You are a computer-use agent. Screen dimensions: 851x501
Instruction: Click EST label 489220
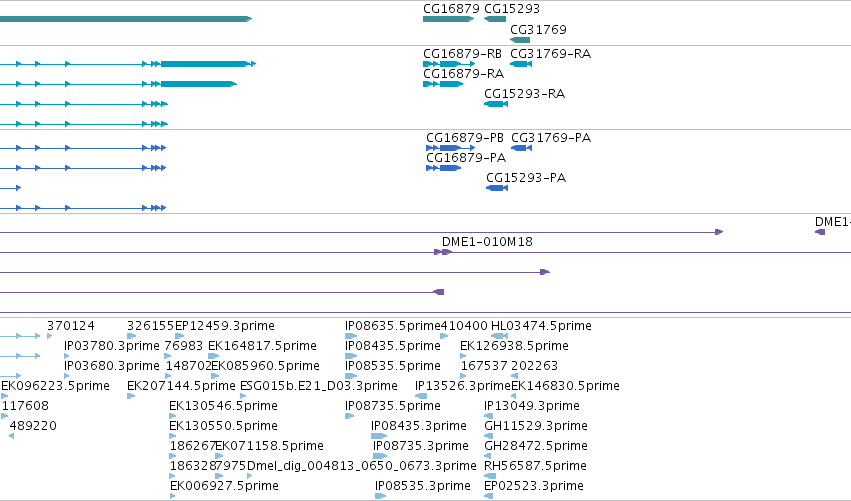[33, 427]
